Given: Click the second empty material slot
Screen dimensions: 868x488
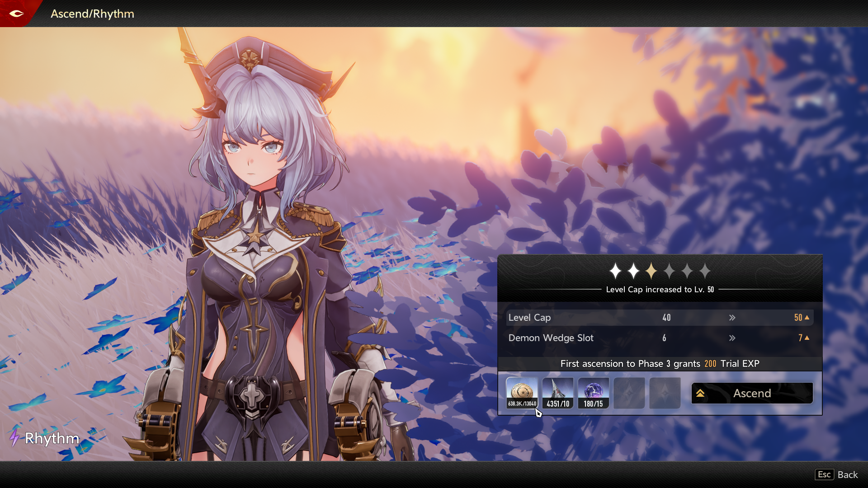Looking at the screenshot, I should (x=665, y=393).
